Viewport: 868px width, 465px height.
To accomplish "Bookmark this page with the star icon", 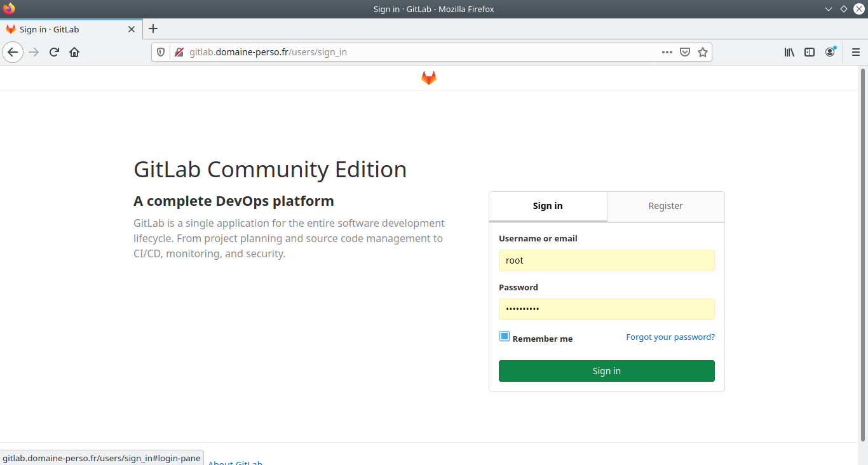I will click(x=702, y=52).
